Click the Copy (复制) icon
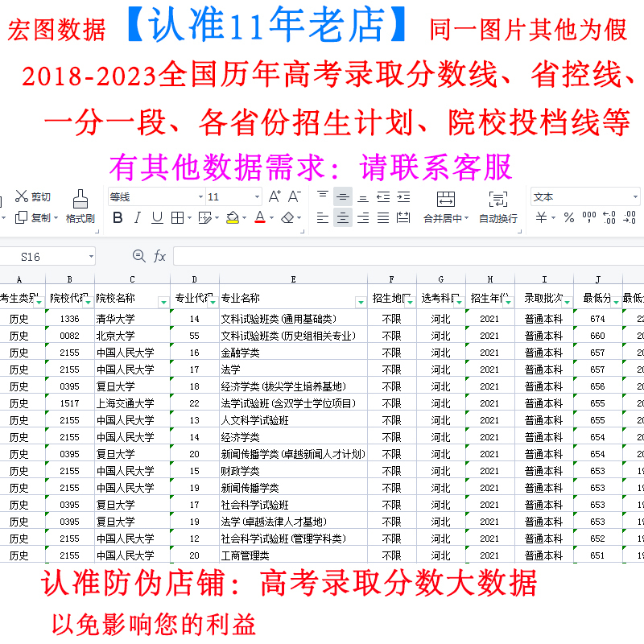Screen dimensions: 644x644 click(x=21, y=217)
